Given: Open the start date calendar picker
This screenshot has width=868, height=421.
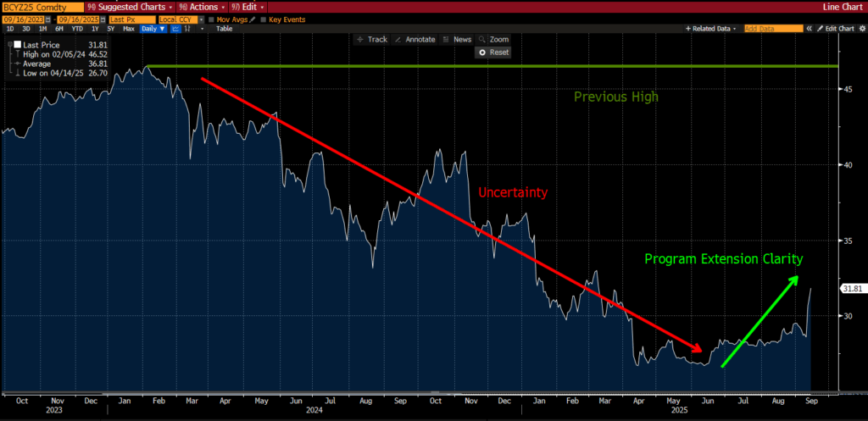Looking at the screenshot, I should pyautogui.click(x=47, y=18).
